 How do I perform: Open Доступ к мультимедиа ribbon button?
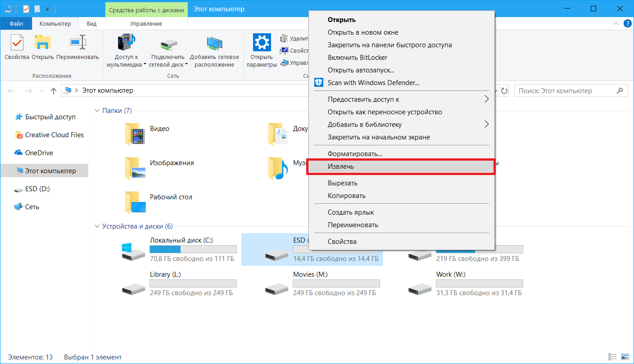[x=126, y=50]
